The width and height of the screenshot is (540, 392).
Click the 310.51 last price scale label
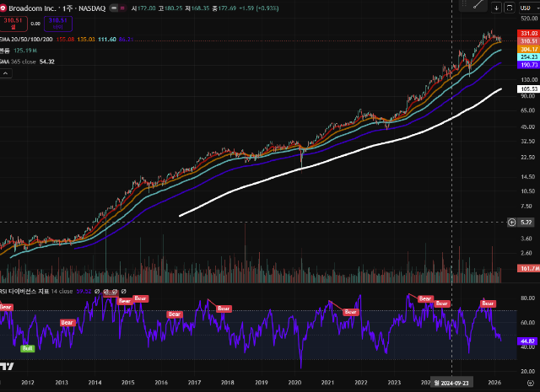tap(529, 41)
